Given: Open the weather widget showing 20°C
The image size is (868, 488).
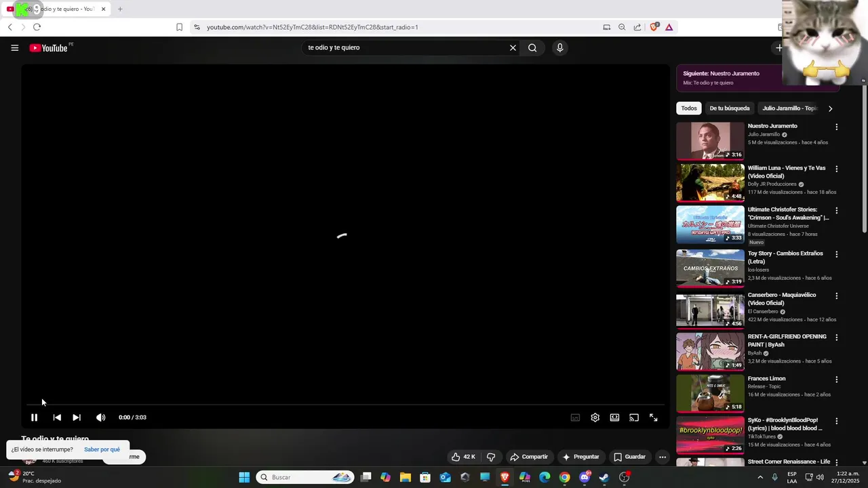Looking at the screenshot, I should [x=34, y=477].
